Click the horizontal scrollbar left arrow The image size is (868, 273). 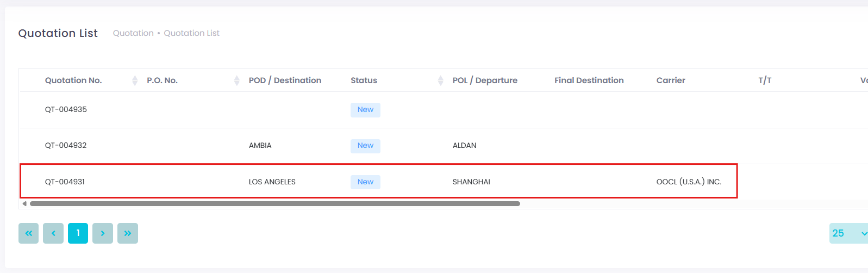click(24, 204)
